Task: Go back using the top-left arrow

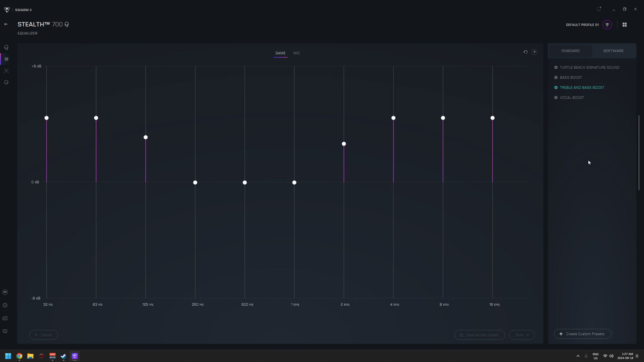Action: (x=6, y=24)
